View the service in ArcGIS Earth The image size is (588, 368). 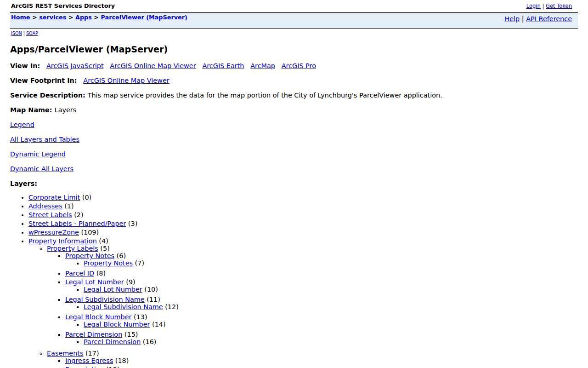tap(223, 66)
